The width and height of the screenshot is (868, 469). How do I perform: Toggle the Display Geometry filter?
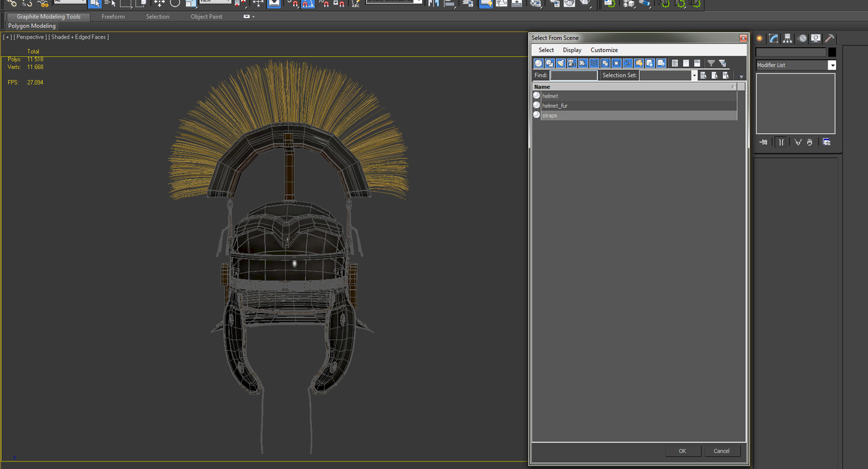pos(538,63)
